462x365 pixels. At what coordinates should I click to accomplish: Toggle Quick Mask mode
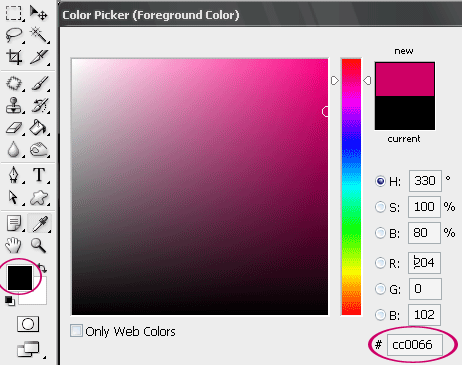[x=28, y=324]
